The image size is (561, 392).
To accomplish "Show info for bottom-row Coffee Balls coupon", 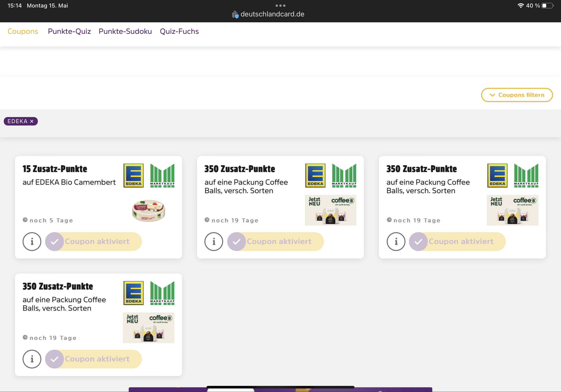I will (32, 359).
